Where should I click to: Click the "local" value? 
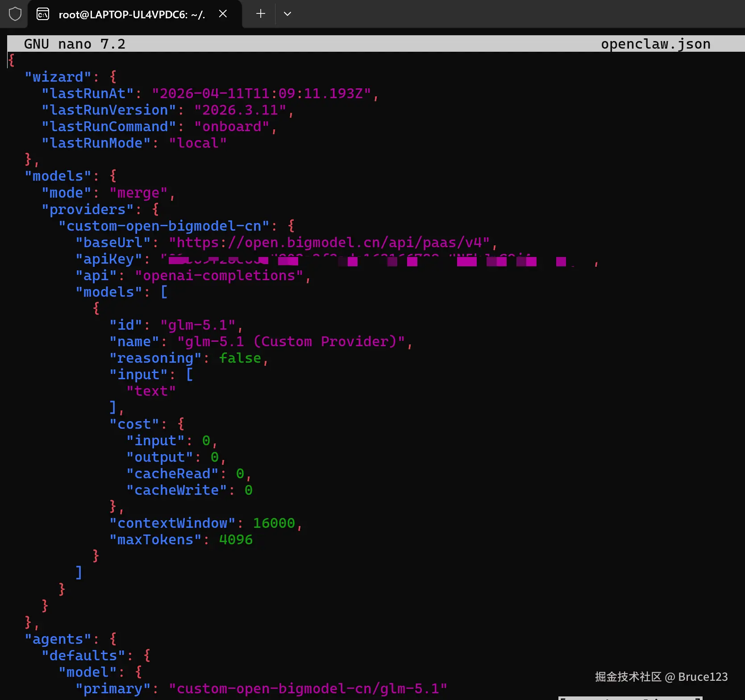[198, 143]
